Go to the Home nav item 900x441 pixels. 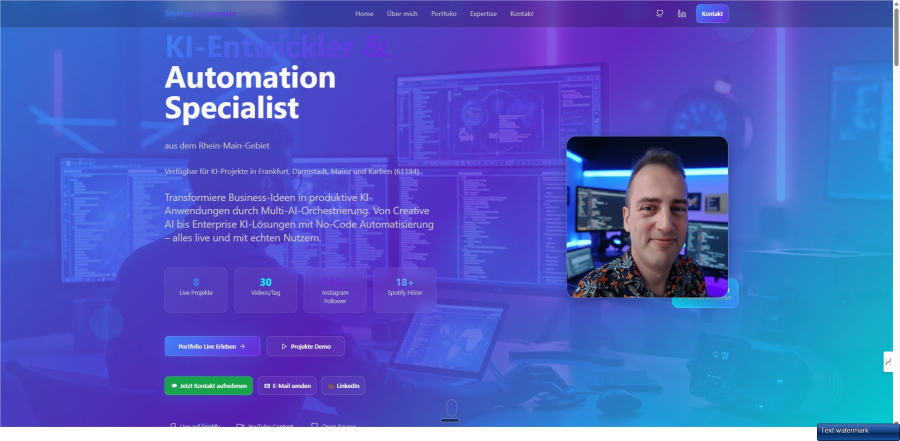(x=364, y=14)
